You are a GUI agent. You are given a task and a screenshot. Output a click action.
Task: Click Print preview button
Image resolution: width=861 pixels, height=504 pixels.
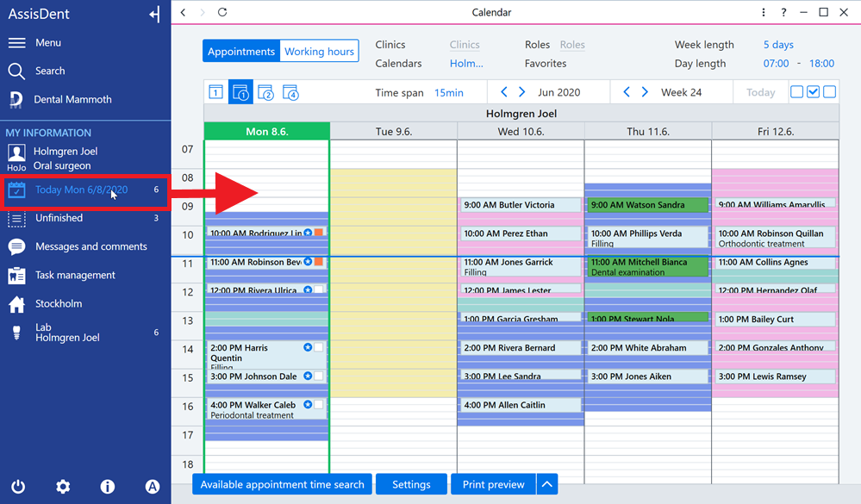[493, 484]
